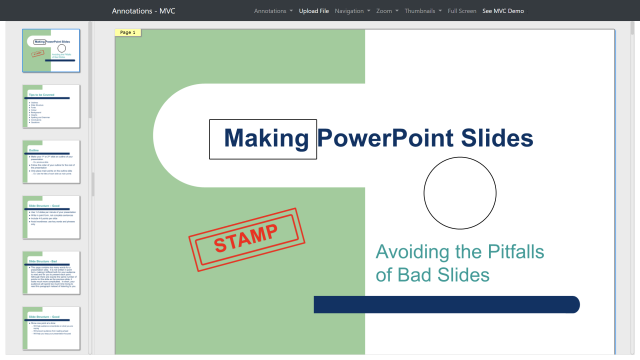This screenshot has width=640, height=360.
Task: Select the circle annotation on slide
Action: click(x=460, y=193)
